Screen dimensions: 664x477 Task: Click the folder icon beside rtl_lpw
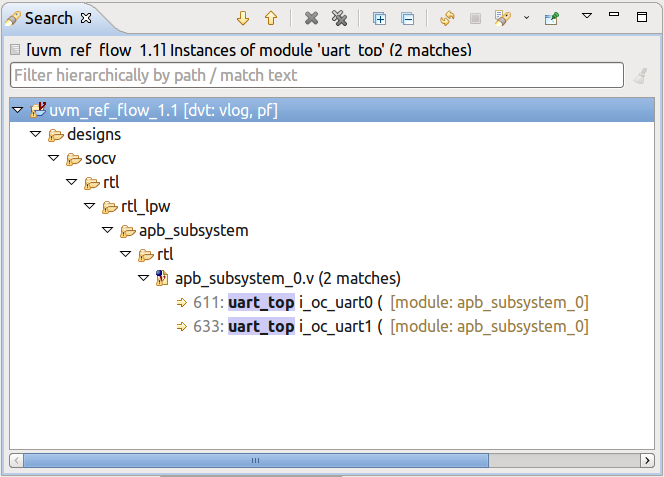pos(110,207)
